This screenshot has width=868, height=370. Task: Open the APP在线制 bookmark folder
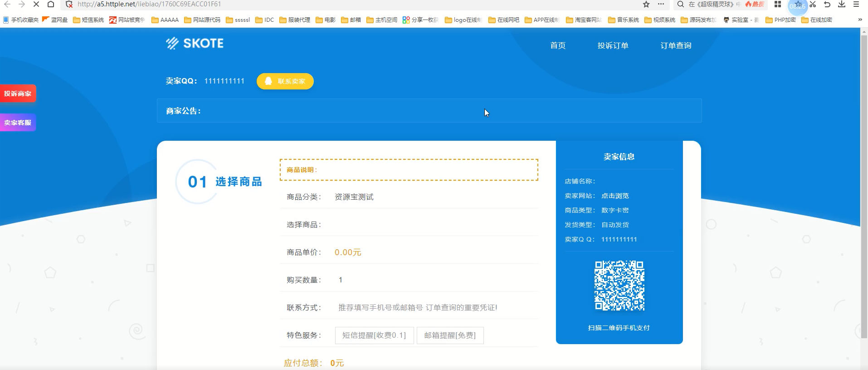(542, 20)
